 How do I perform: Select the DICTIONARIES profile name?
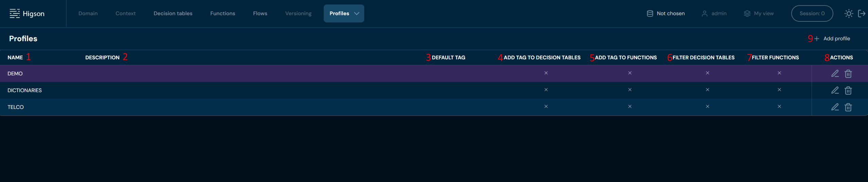pos(24,90)
